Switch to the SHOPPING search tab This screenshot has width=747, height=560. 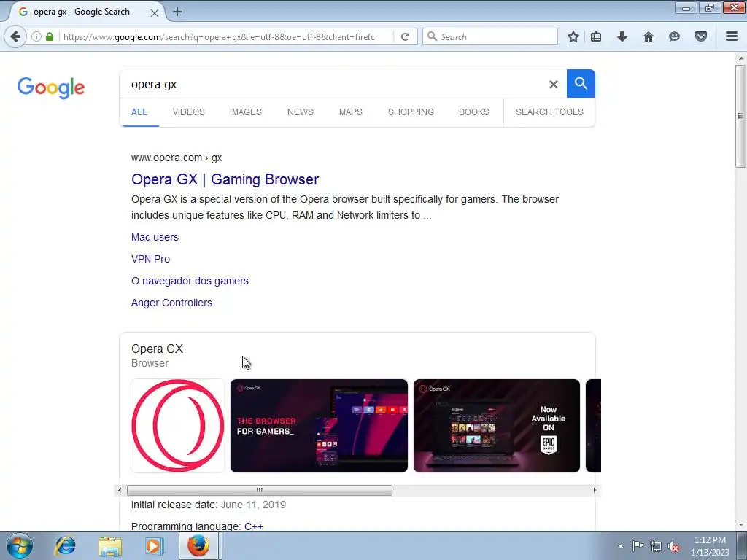[x=411, y=112]
